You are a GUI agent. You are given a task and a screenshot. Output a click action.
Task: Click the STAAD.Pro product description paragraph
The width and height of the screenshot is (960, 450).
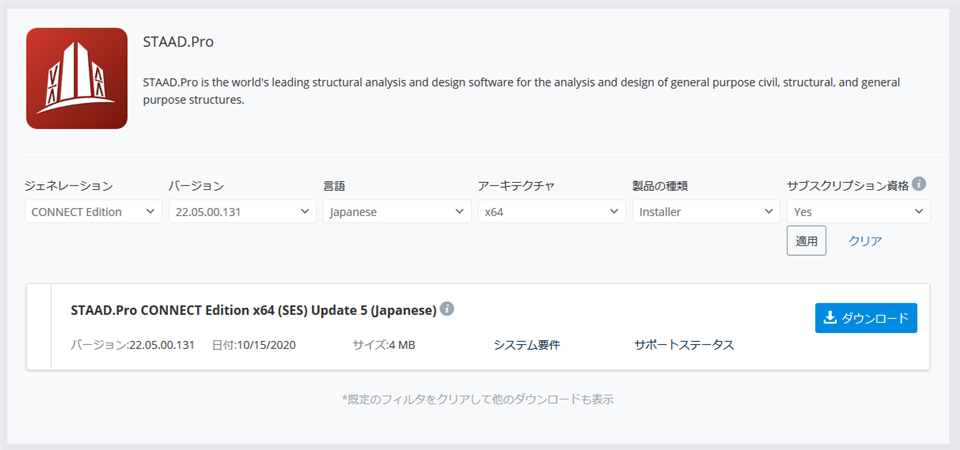pyautogui.click(x=520, y=91)
